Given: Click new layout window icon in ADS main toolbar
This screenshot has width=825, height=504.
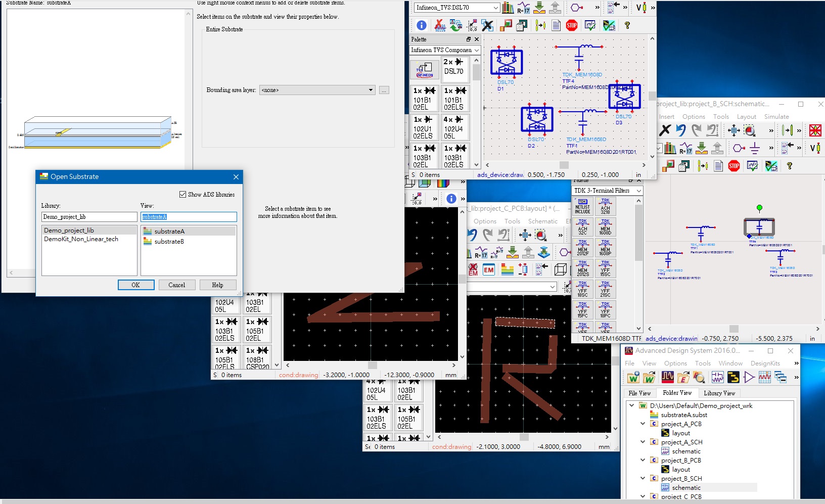Looking at the screenshot, I should pyautogui.click(x=734, y=377).
